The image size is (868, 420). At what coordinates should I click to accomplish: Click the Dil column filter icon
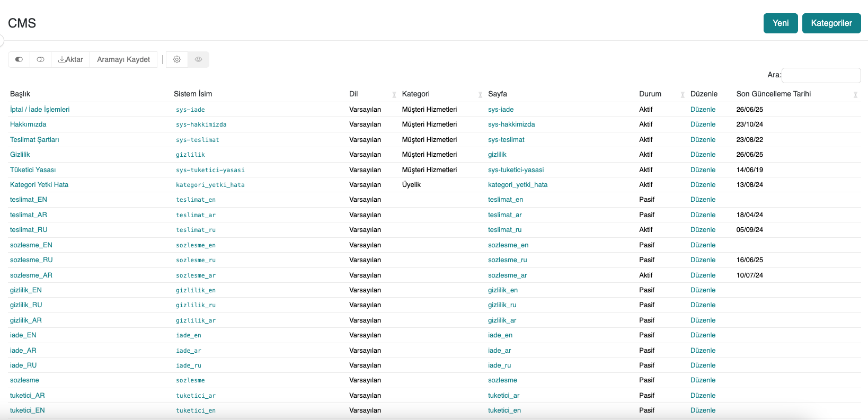(394, 95)
